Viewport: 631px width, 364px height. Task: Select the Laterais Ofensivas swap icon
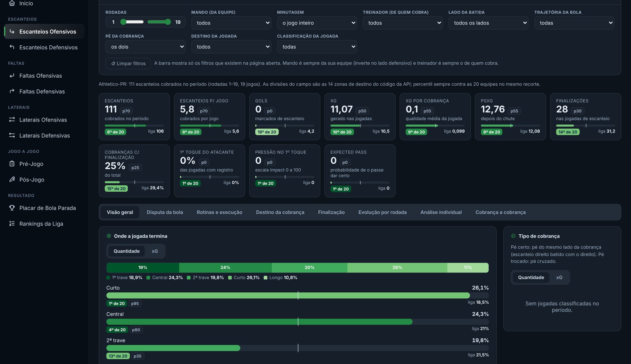point(12,120)
